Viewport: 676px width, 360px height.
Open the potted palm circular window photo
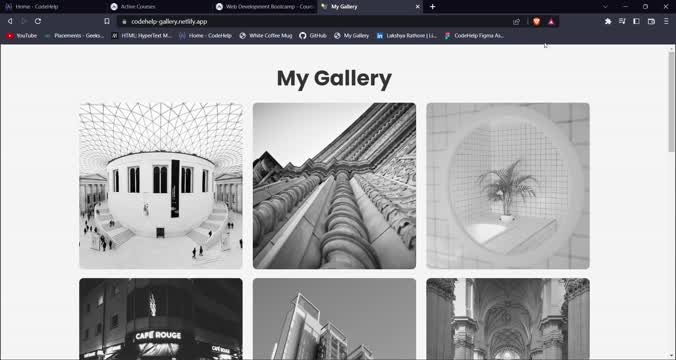(x=508, y=186)
